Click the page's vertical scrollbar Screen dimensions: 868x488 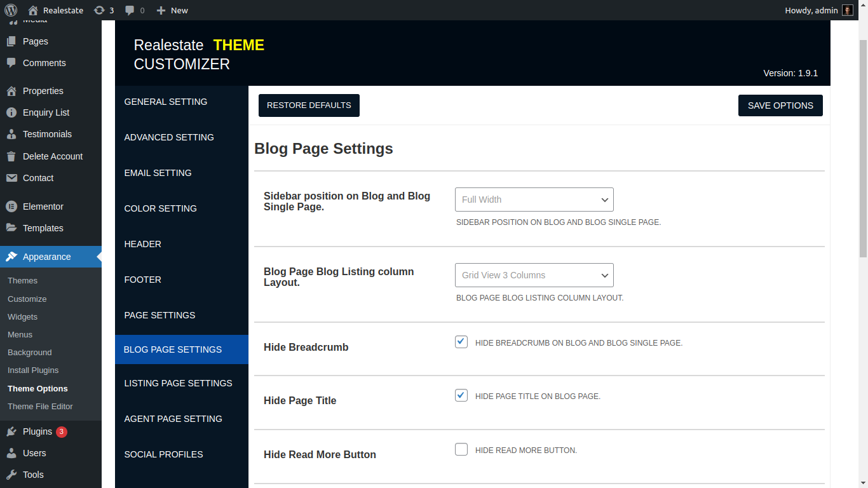tap(862, 146)
